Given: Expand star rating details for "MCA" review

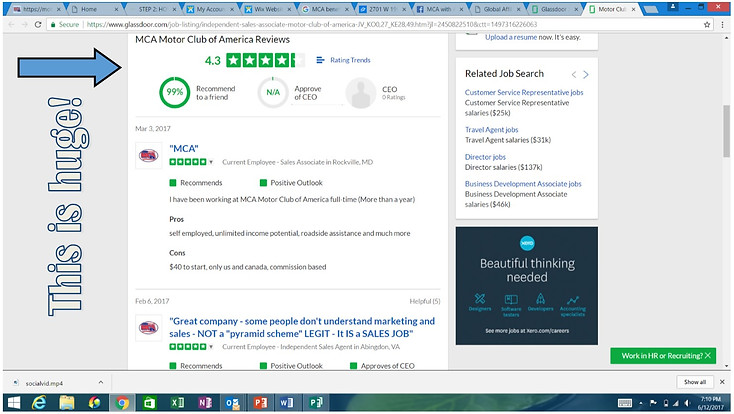Looking at the screenshot, I should 211,162.
